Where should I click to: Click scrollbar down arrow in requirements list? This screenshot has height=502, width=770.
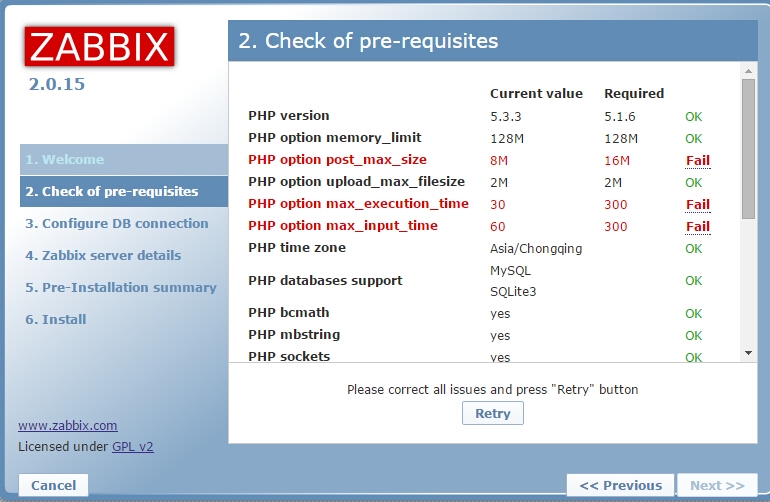(x=748, y=353)
